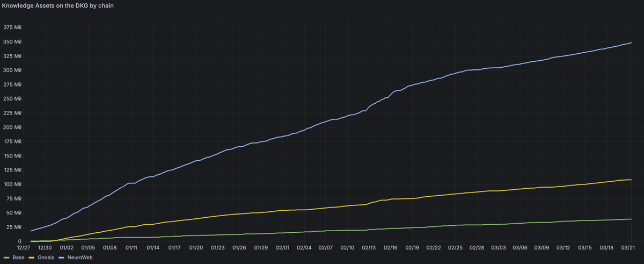The image size is (644, 264).
Task: Click the '250 Mil' y-axis label
Action: point(12,98)
